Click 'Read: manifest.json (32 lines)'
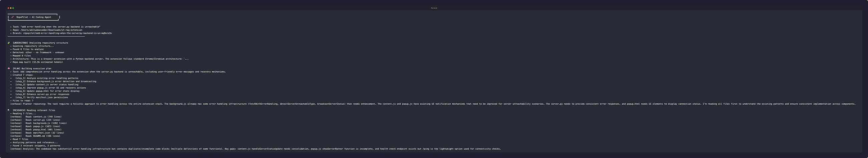 tap(45, 133)
